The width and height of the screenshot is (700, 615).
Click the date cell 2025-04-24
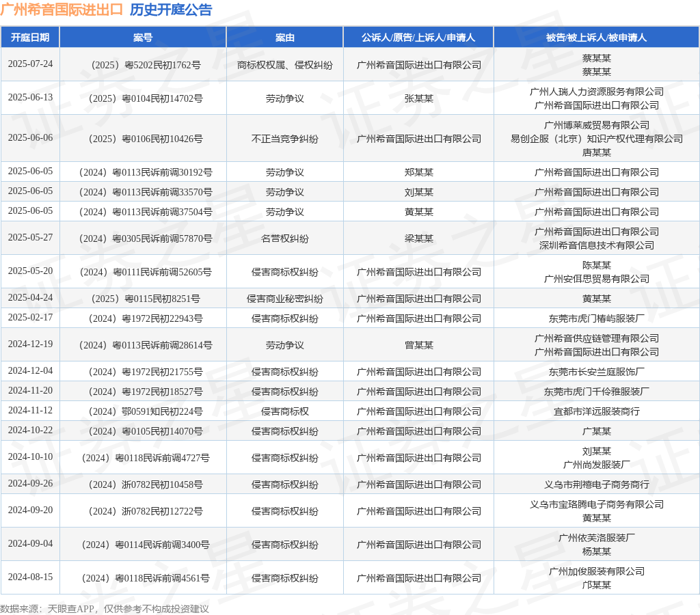click(x=30, y=297)
